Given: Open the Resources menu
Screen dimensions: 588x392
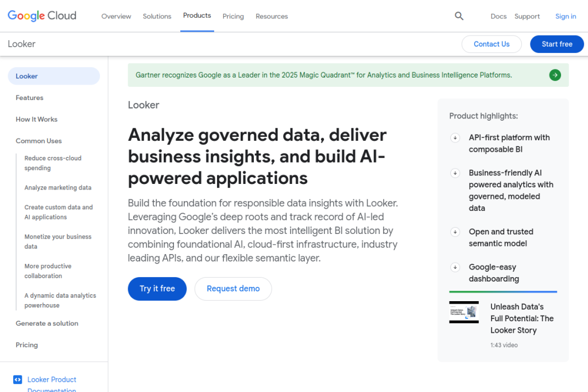Looking at the screenshot, I should 272,17.
